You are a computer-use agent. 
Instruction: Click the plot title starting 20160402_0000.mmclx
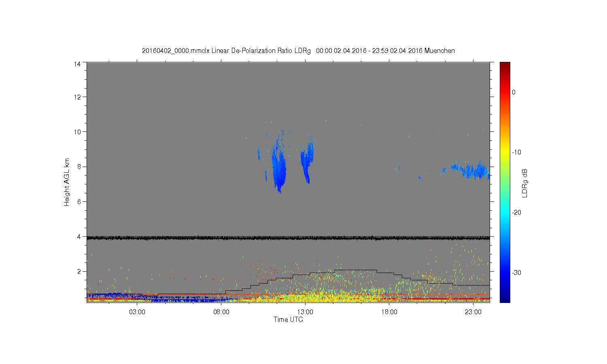[298, 51]
